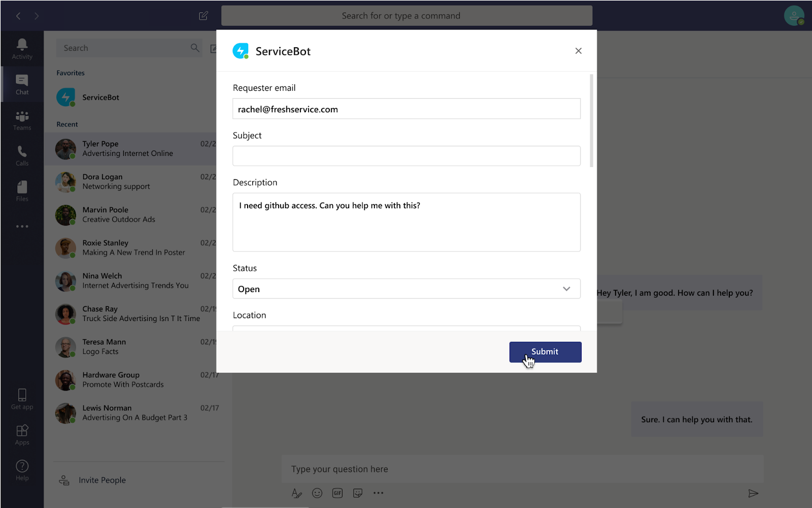
Task: Click the 'Type your question here' box
Action: click(523, 469)
